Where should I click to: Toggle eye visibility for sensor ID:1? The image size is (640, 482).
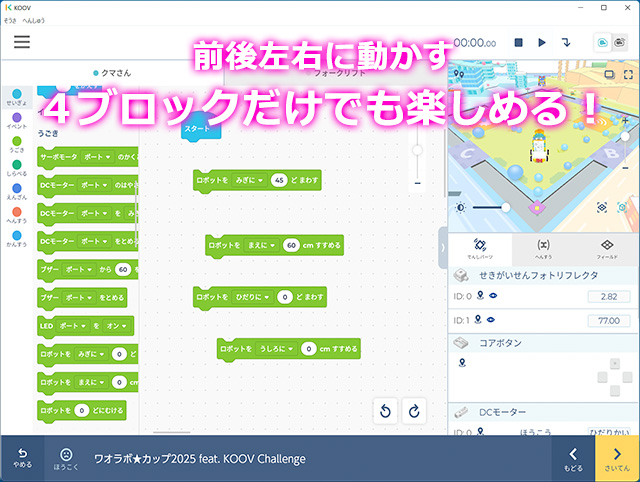(491, 320)
